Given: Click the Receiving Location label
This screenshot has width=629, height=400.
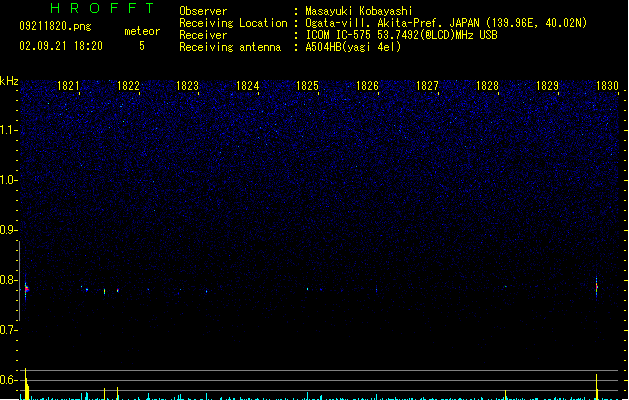Looking at the screenshot, I should [x=233, y=23].
